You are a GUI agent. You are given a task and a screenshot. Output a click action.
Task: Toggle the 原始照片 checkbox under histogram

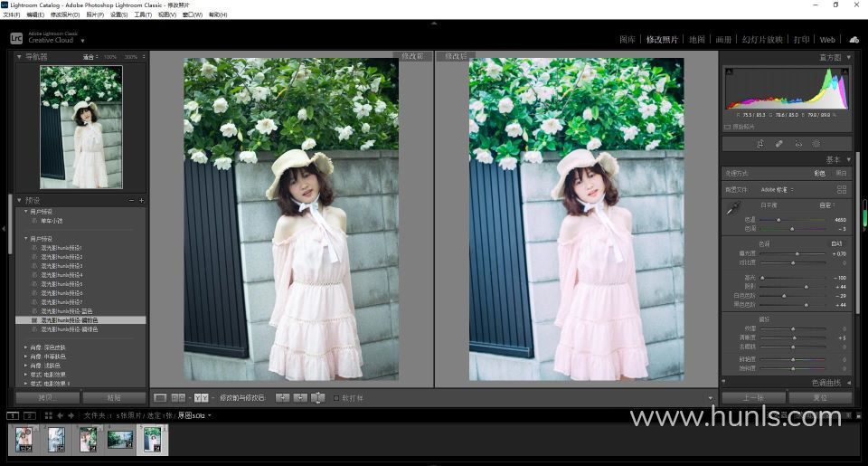[x=727, y=127]
